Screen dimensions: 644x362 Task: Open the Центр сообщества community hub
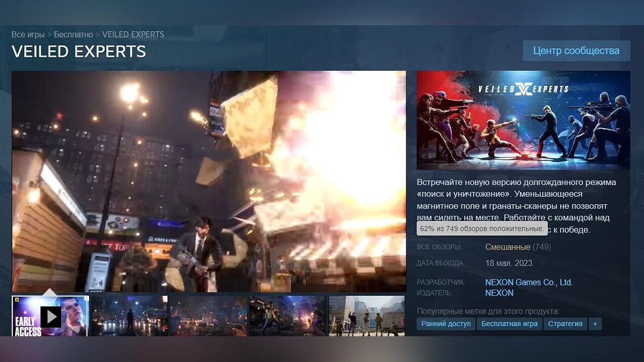pos(576,51)
